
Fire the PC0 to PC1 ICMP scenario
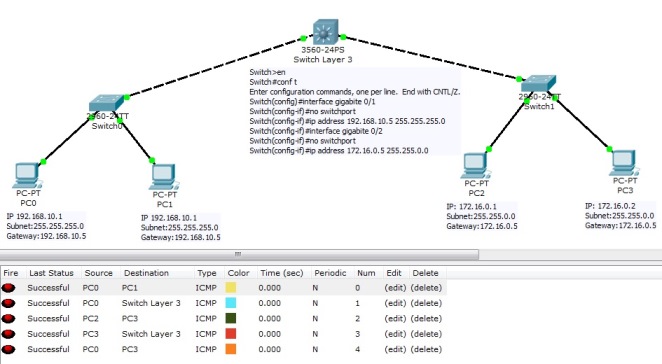point(8,288)
